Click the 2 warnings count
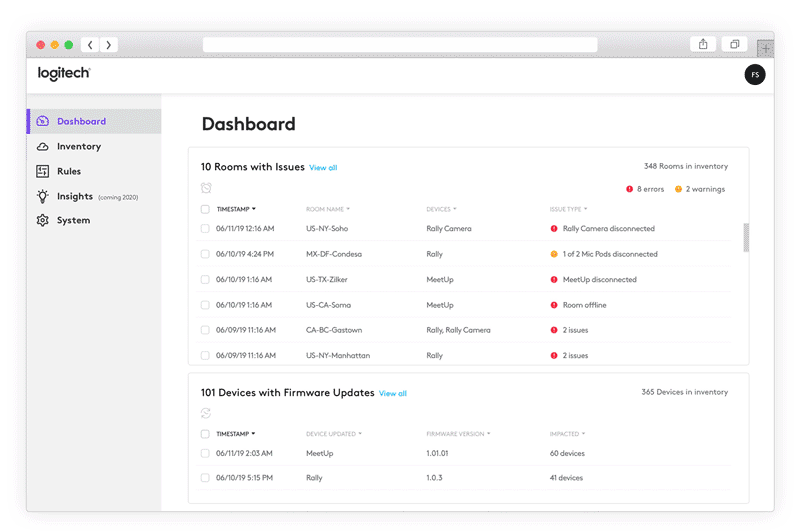This screenshot has width=800, height=531. pyautogui.click(x=705, y=189)
